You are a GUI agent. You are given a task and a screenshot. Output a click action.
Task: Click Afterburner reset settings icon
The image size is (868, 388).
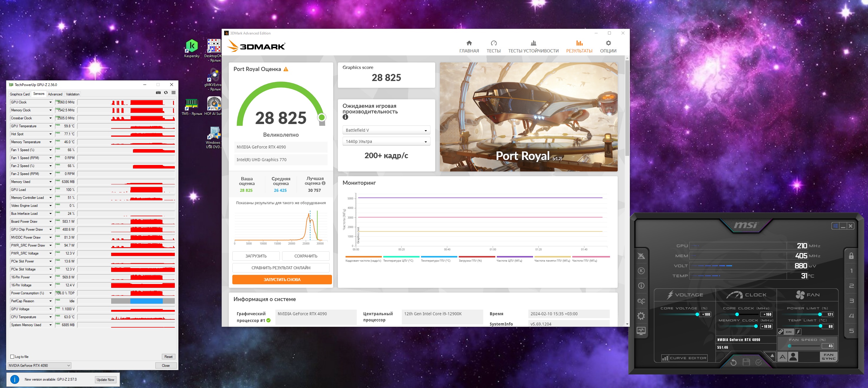(x=733, y=362)
